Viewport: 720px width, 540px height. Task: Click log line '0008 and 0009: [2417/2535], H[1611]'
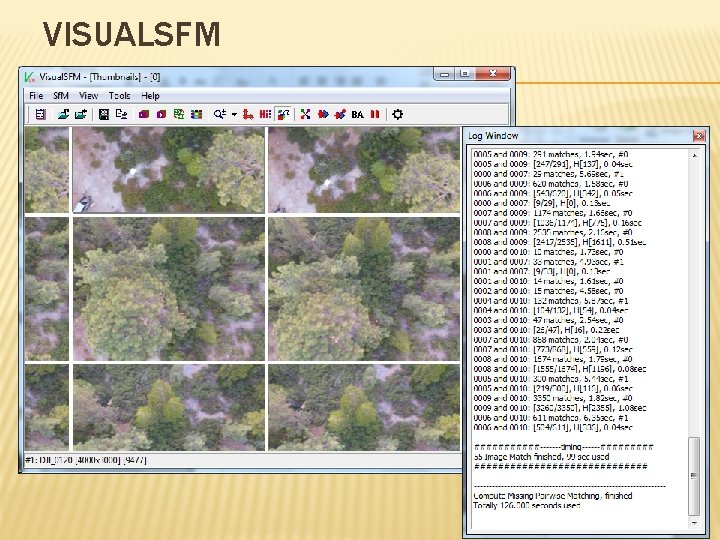click(559, 242)
